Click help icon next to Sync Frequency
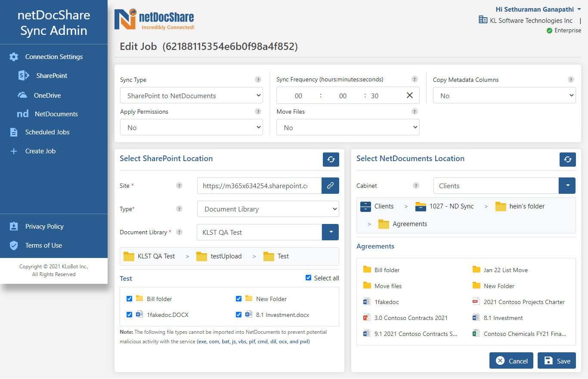 415,79
